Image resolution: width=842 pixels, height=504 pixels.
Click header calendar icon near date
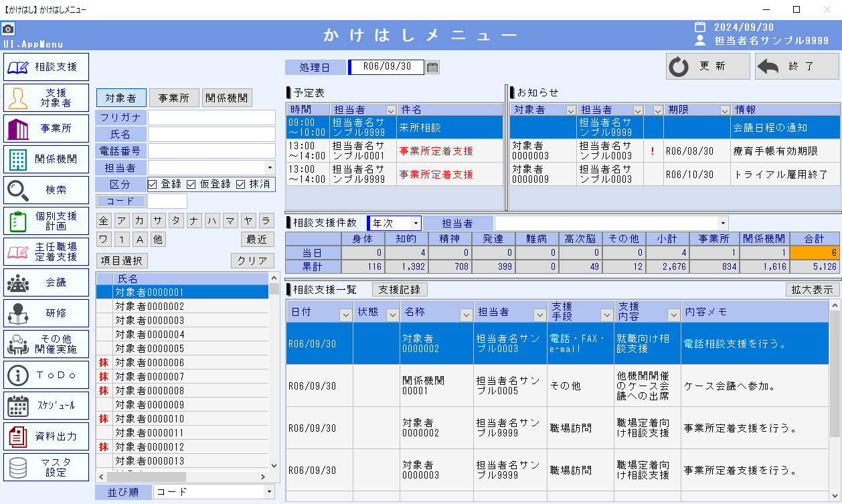pyautogui.click(x=700, y=27)
